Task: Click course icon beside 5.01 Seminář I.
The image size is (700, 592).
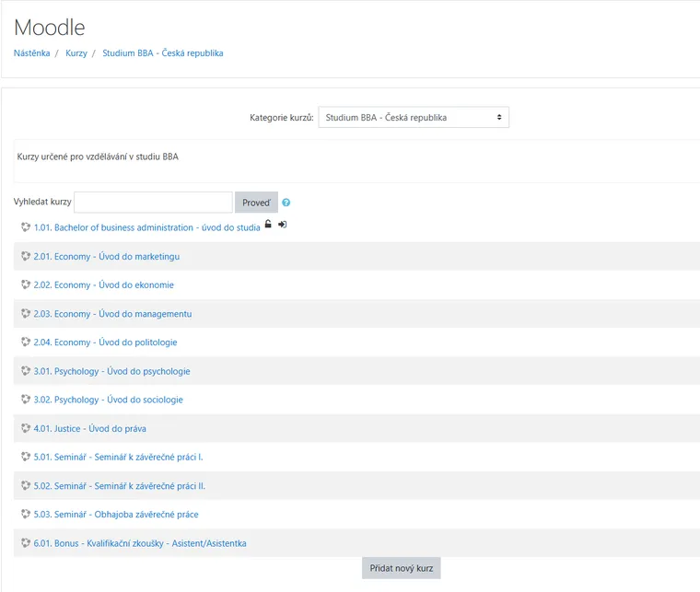Action: (26, 457)
